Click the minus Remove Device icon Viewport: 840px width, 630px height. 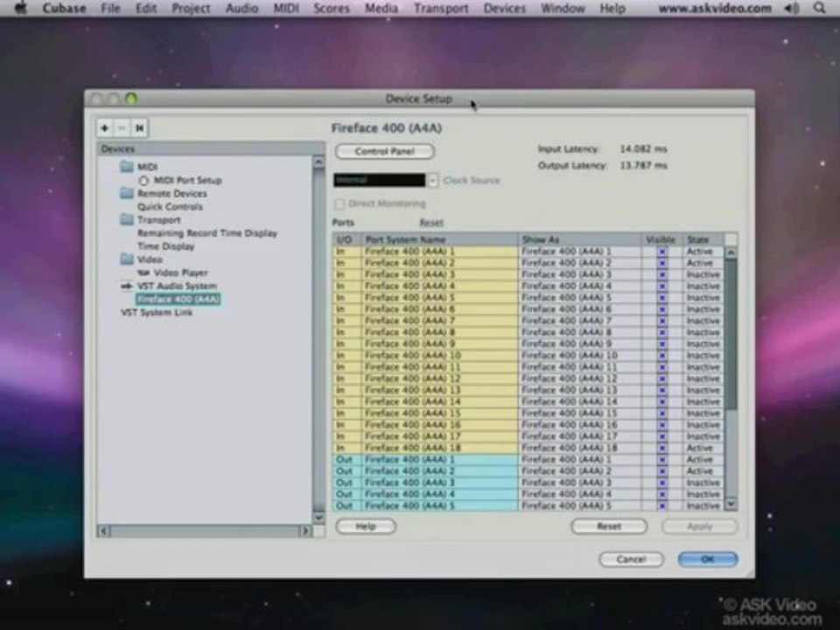tap(122, 128)
